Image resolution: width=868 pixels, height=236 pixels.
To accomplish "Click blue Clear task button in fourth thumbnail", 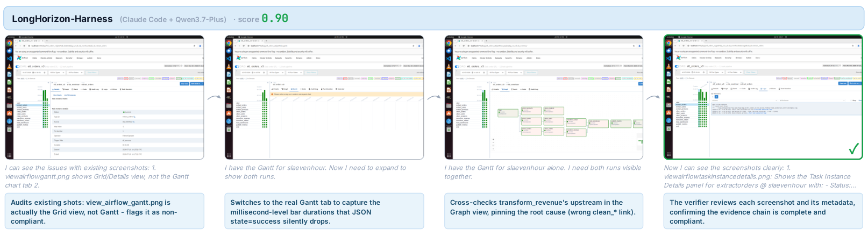I will [843, 83].
